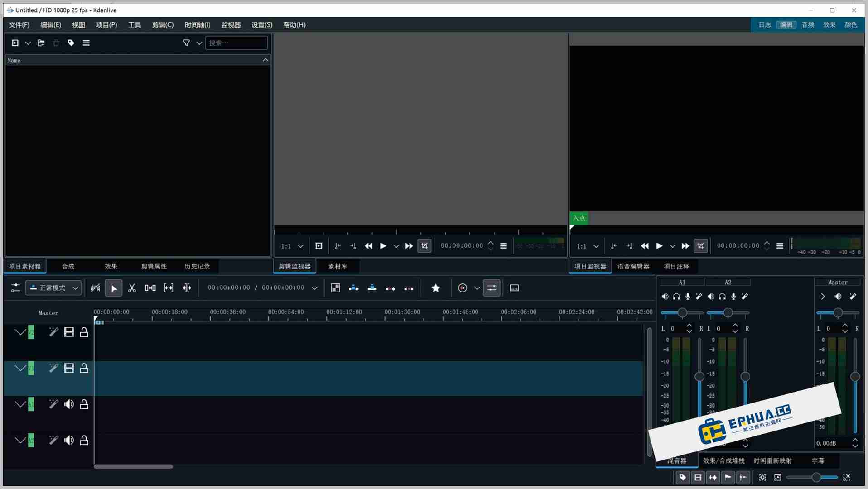Switch to the 素材库 tab
868x489 pixels.
coord(338,266)
